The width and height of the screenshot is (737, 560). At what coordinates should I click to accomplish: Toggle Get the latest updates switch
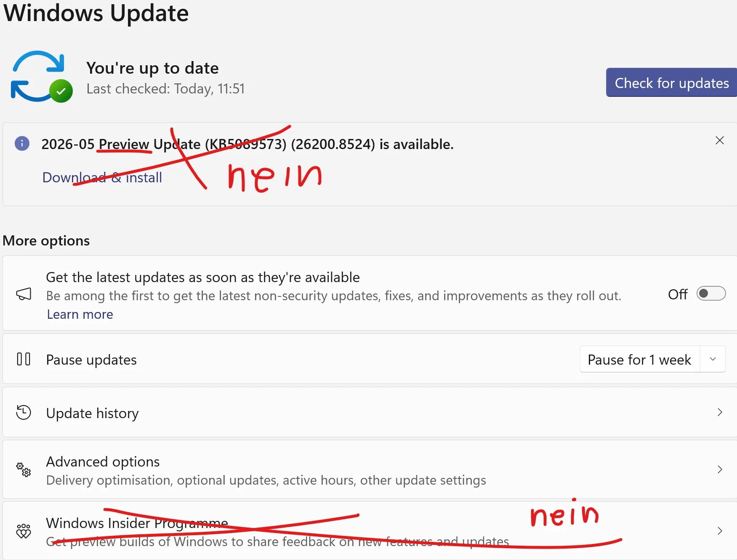(711, 293)
